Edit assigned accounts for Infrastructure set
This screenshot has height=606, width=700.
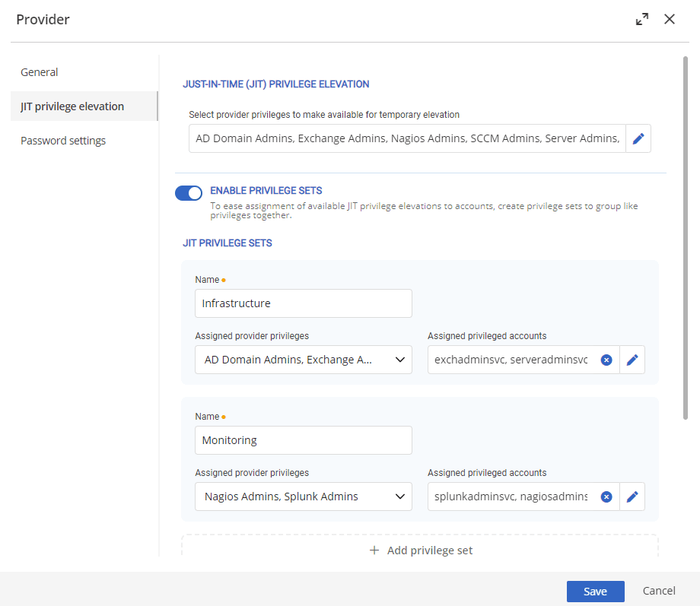pyautogui.click(x=632, y=360)
